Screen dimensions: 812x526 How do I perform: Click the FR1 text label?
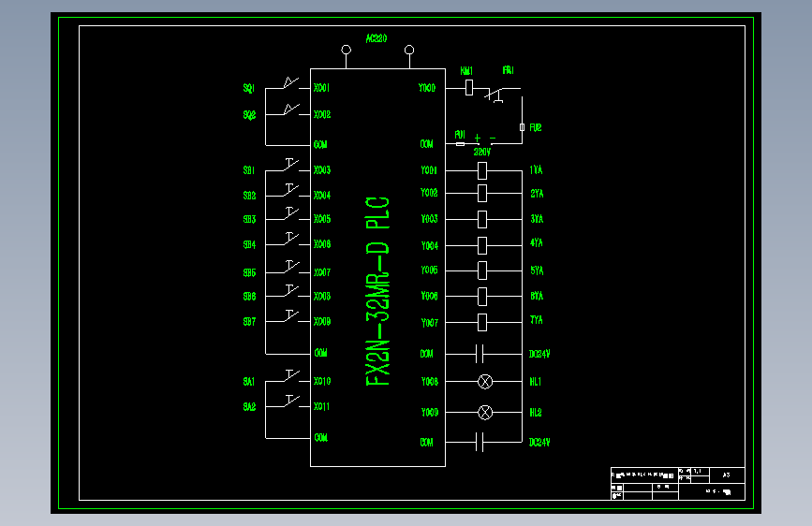(508, 70)
